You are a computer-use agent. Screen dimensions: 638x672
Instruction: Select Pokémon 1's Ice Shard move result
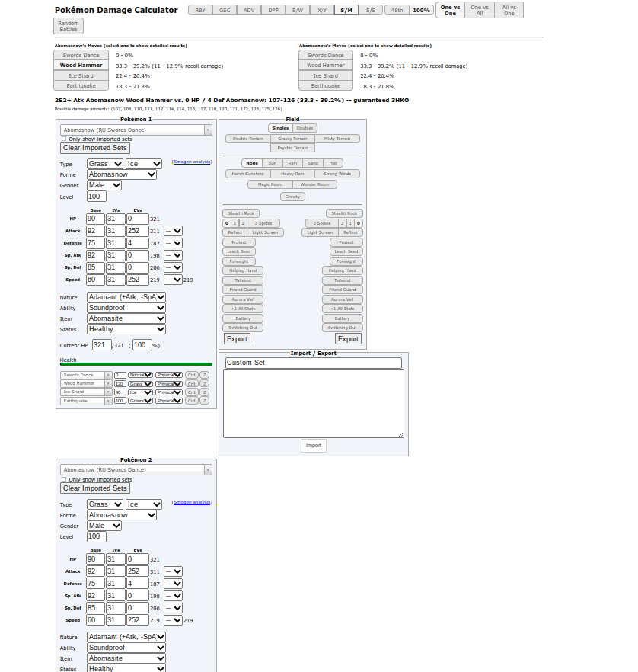click(x=81, y=76)
